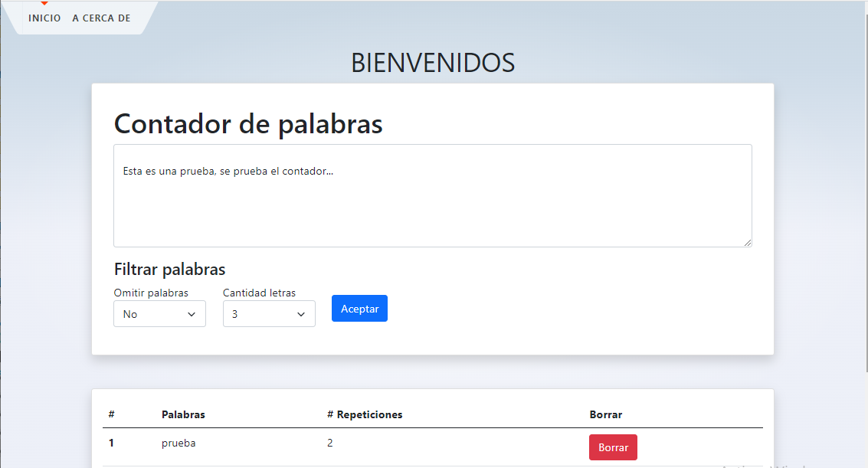The image size is (868, 468).
Task: Click the 'Borrar' column header
Action: click(x=605, y=414)
